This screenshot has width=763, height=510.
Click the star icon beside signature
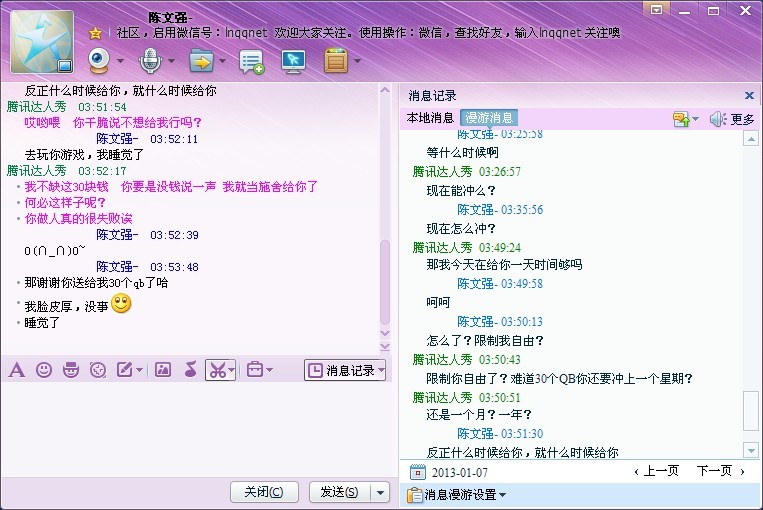(95, 33)
